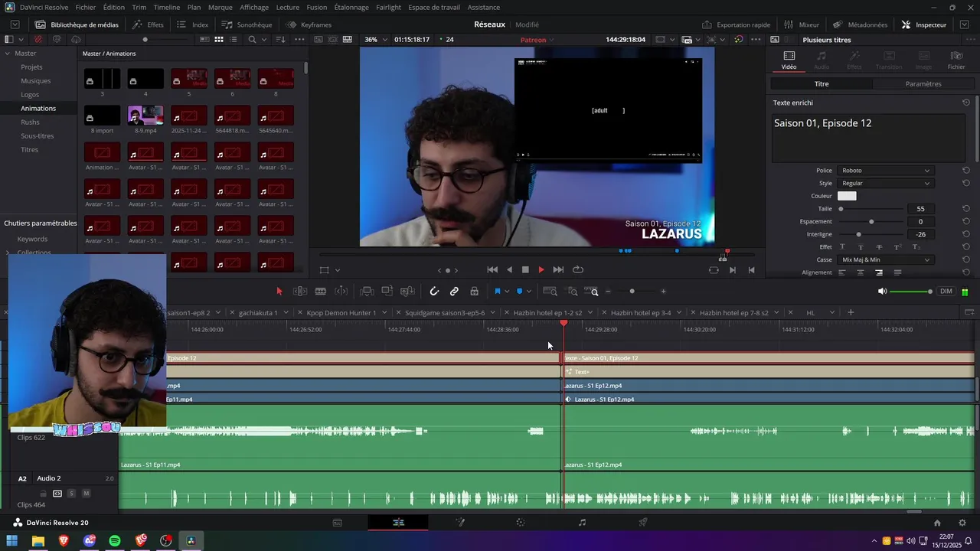Adjust the Espacement slider
Screen dimensions: 980x551
[871, 222]
